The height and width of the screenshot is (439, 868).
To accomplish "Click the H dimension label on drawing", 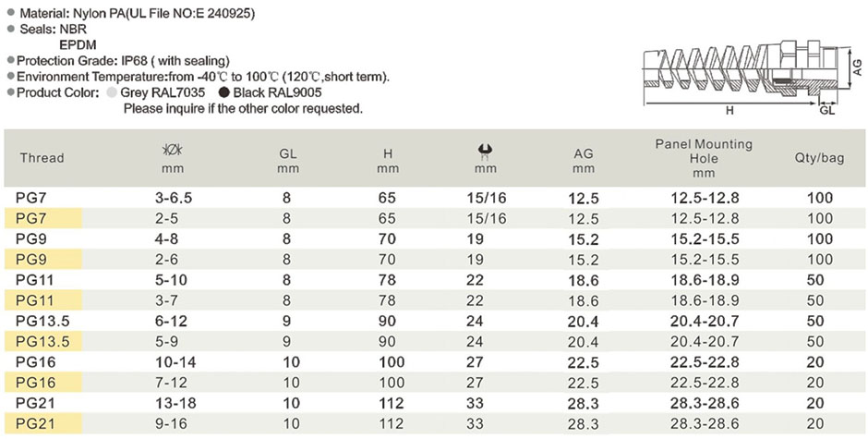I will (x=729, y=110).
